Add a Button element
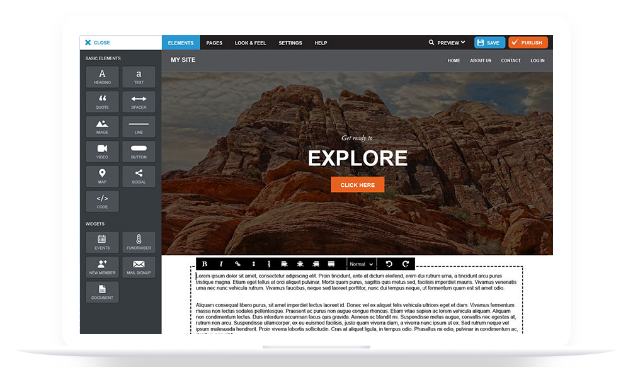Image resolution: width=626 pixels, height=367 pixels. point(139,151)
